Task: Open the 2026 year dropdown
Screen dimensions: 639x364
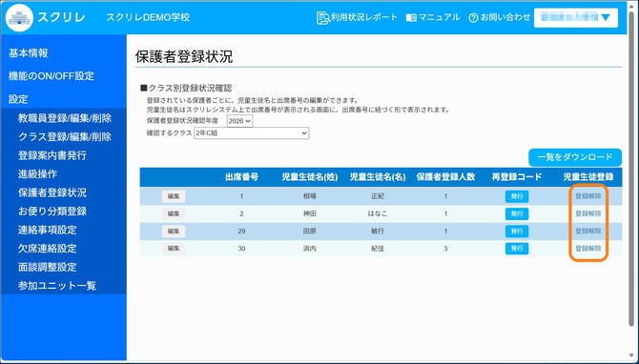Action: coord(239,121)
